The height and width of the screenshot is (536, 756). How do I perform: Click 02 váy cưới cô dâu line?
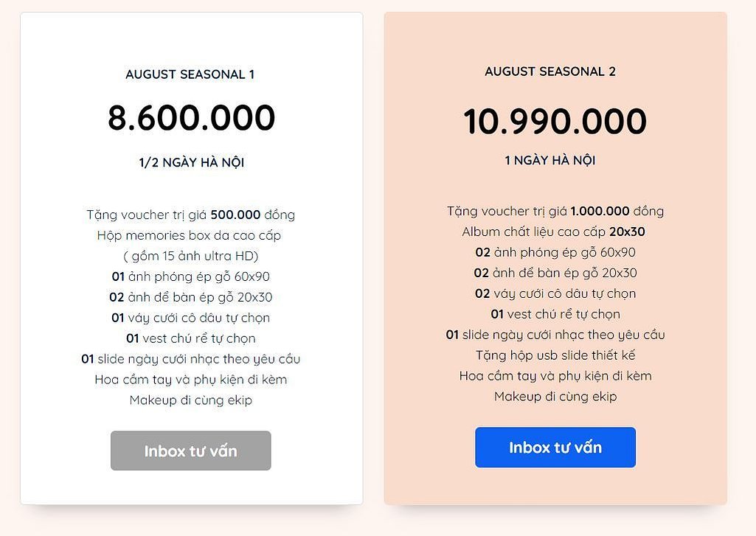pyautogui.click(x=555, y=293)
